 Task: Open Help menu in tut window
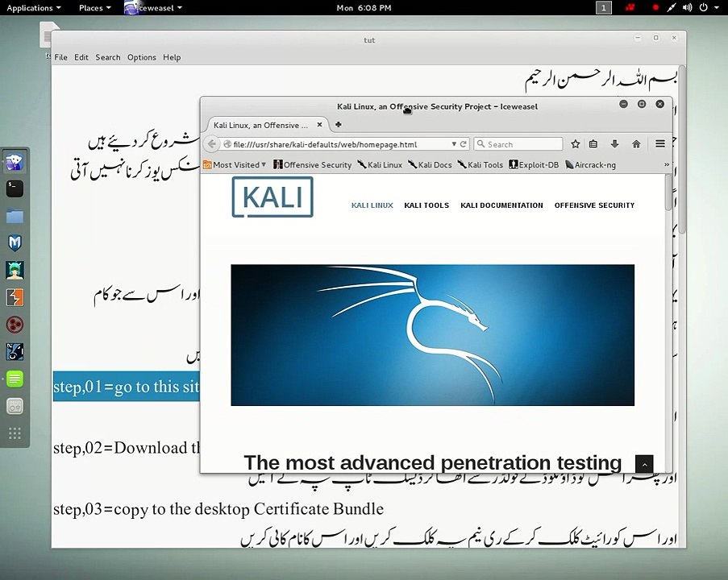tap(172, 57)
